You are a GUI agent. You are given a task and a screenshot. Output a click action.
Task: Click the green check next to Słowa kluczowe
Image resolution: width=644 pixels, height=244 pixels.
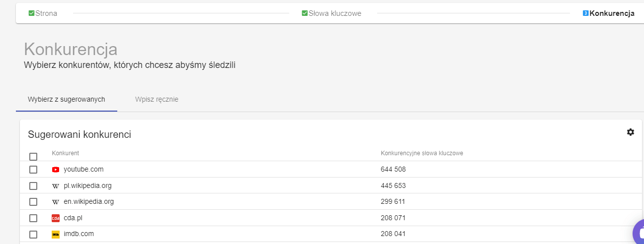(x=305, y=13)
